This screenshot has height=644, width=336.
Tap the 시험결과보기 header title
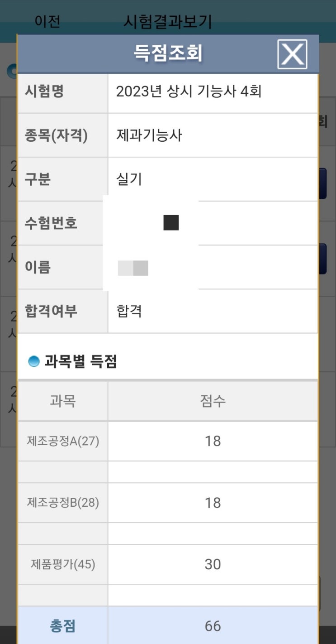pyautogui.click(x=167, y=21)
